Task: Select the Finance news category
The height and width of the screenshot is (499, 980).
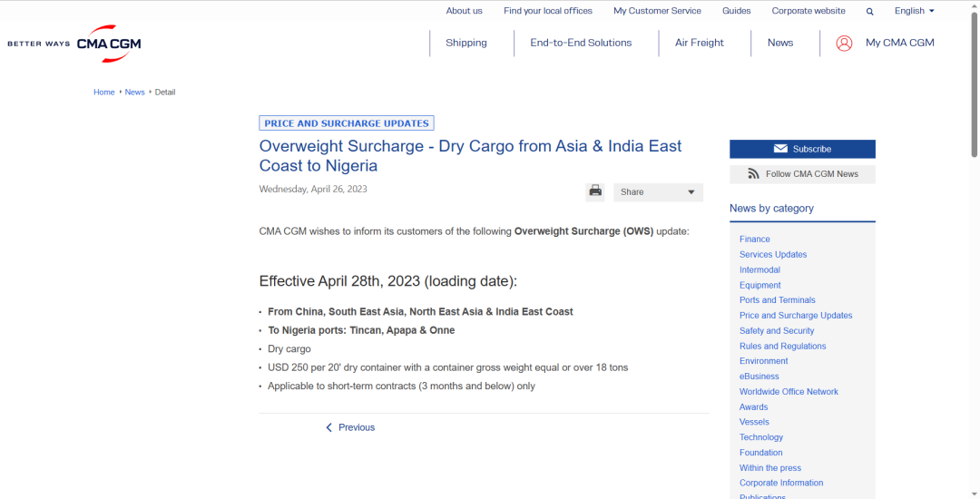Action: click(x=754, y=240)
